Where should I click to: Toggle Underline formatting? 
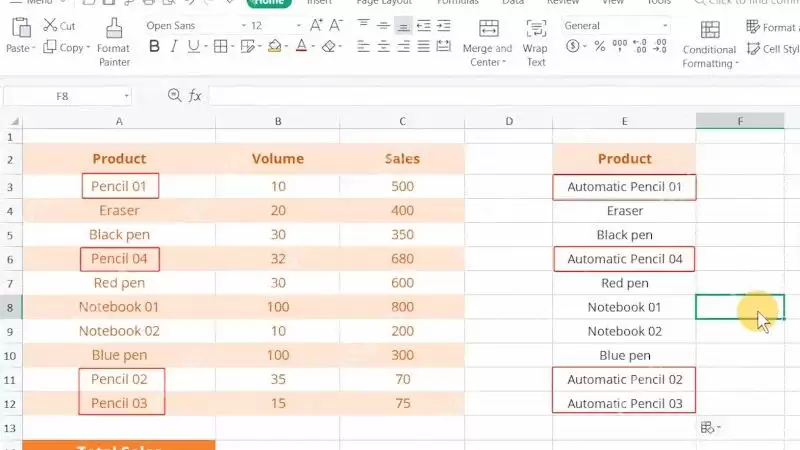click(193, 47)
